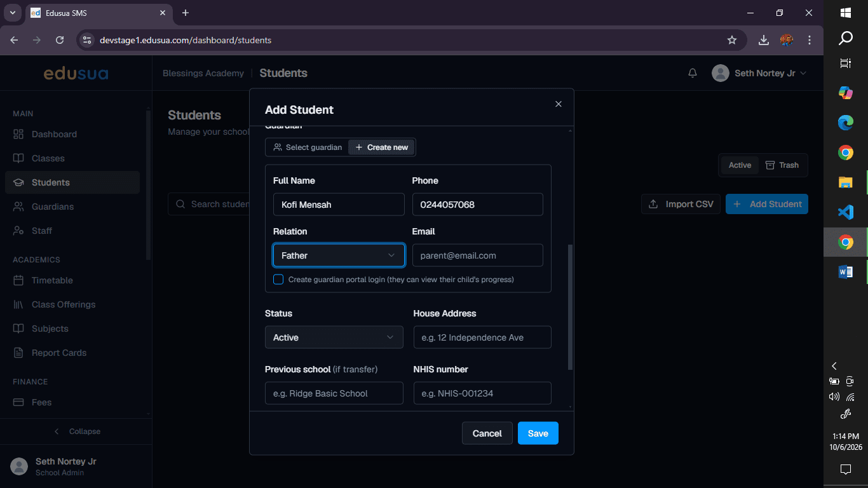
Task: Cancel the Add Student dialog
Action: [487, 433]
